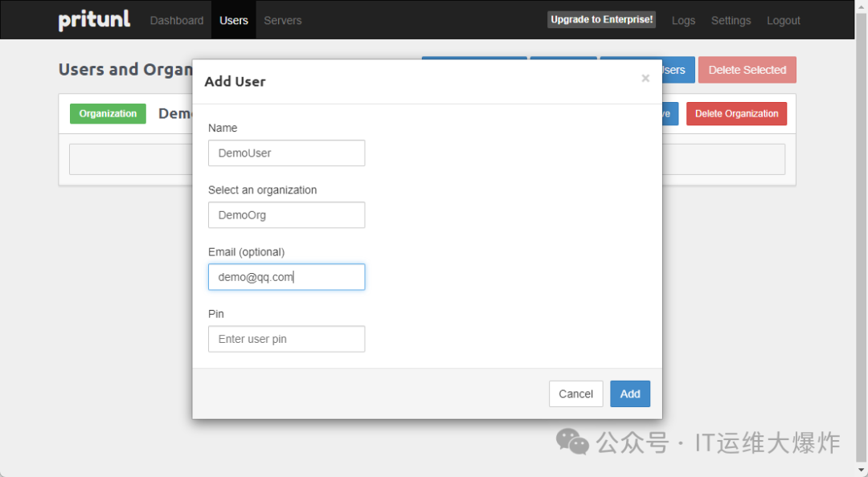The width and height of the screenshot is (868, 477).
Task: Click the Enter user pin field
Action: pyautogui.click(x=286, y=339)
